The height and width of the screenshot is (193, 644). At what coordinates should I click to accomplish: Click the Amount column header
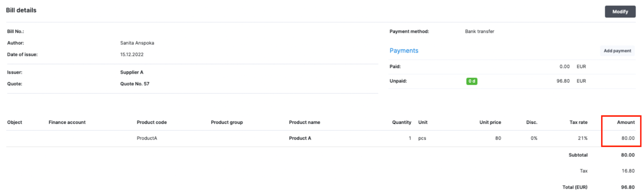point(626,122)
